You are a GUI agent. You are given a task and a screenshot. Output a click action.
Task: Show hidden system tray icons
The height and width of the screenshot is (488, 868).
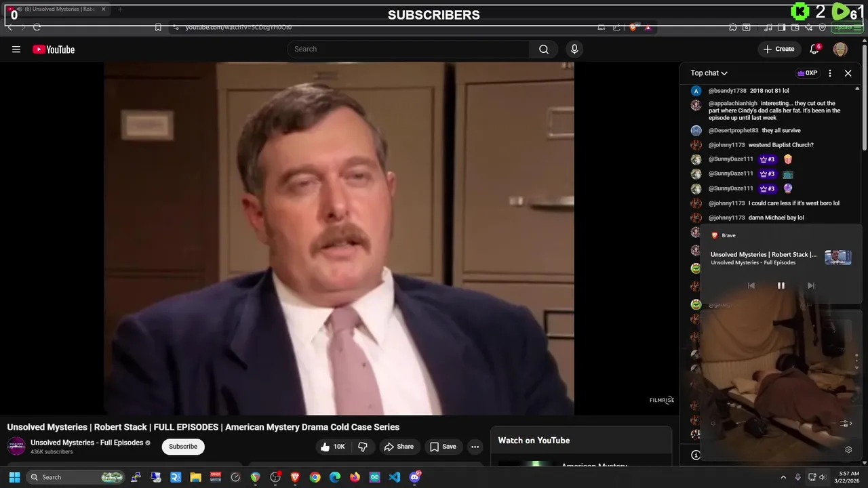click(x=783, y=477)
